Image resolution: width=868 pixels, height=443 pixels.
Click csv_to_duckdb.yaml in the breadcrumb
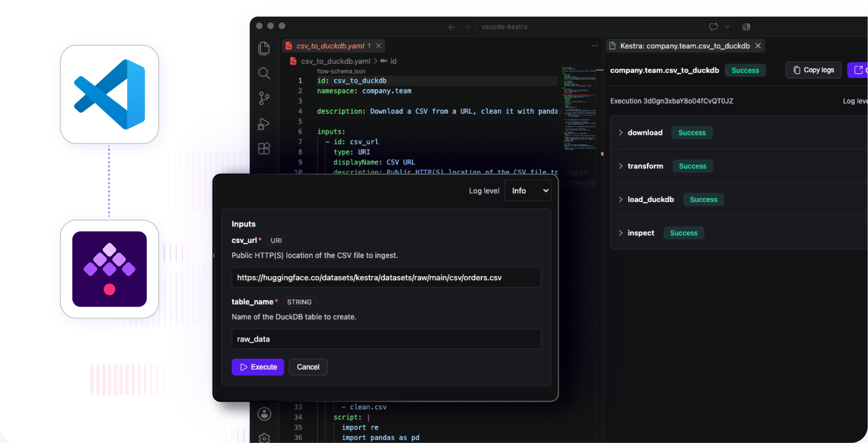coord(335,61)
